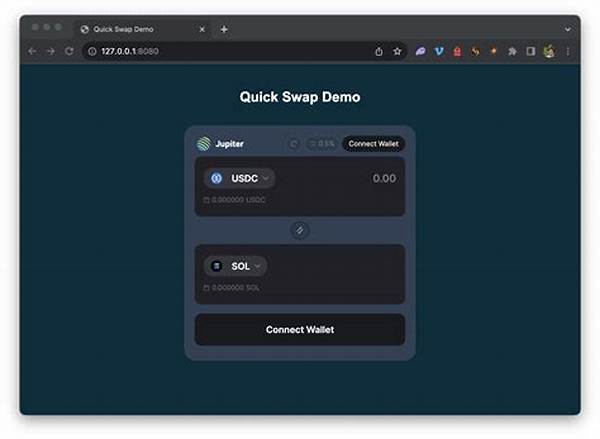Open the SOL token selector dropdown

(235, 266)
